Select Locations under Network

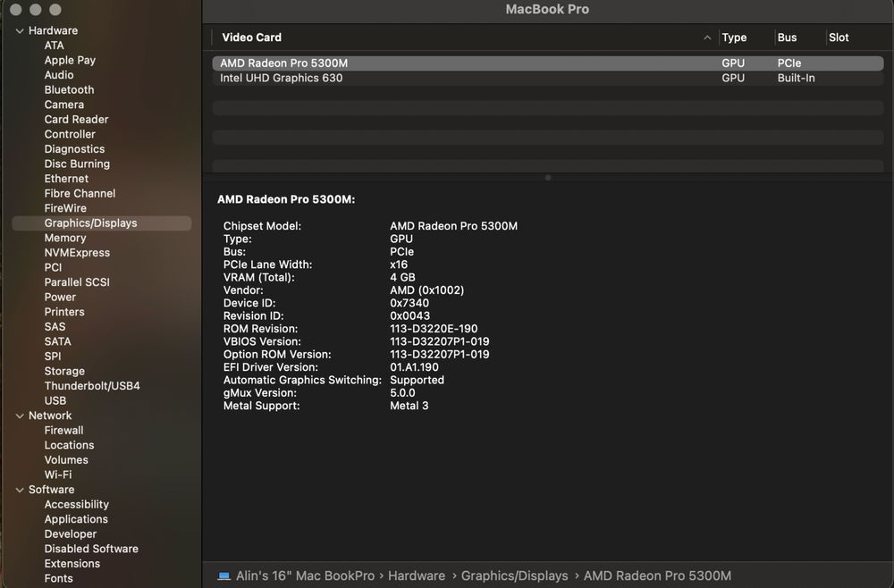(x=69, y=446)
